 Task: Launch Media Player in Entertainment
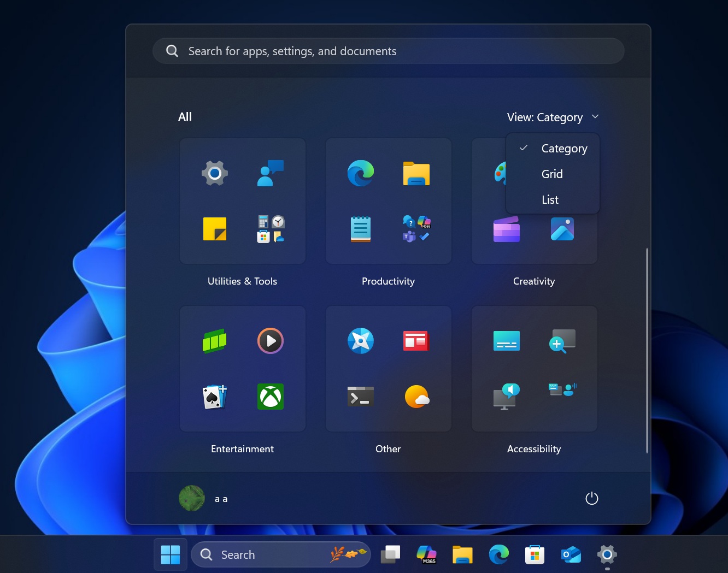270,341
